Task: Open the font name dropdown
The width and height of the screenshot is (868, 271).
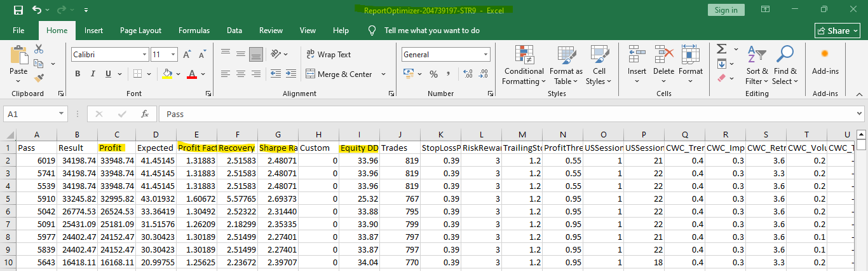Action: coord(144,55)
